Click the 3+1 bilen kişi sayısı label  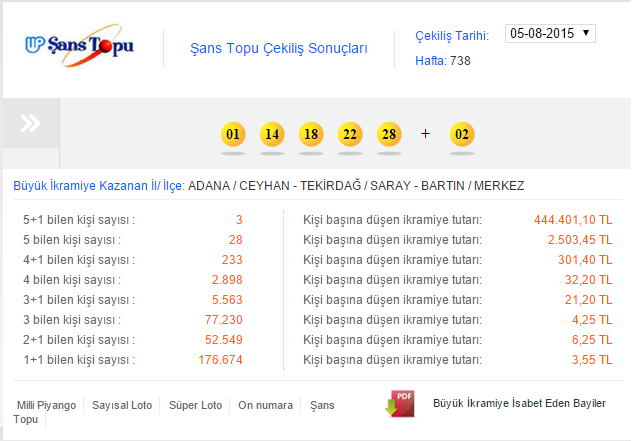coord(79,300)
